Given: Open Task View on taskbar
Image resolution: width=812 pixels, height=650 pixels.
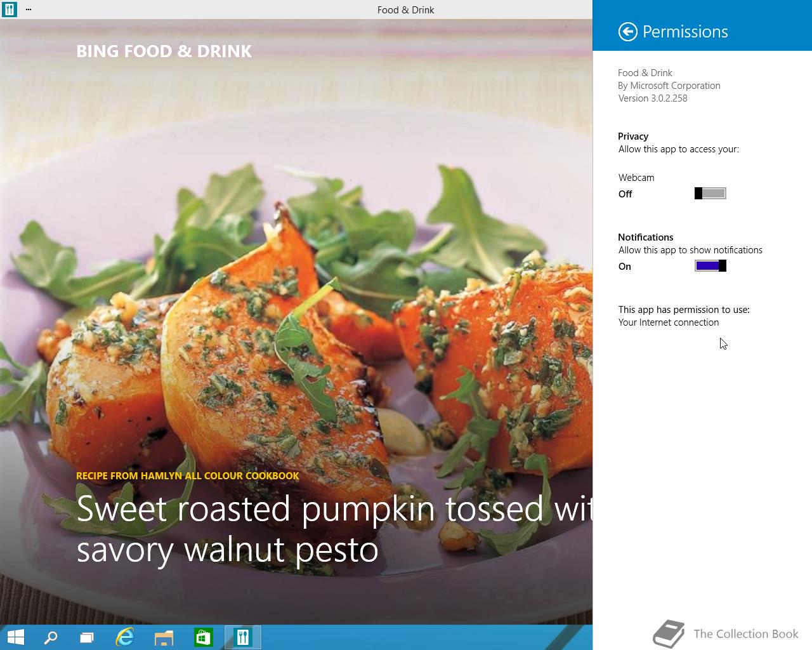Looking at the screenshot, I should pyautogui.click(x=87, y=637).
